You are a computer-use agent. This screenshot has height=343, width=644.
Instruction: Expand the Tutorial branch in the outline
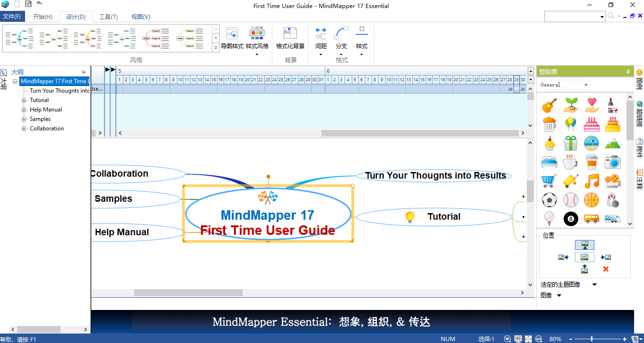(24, 100)
